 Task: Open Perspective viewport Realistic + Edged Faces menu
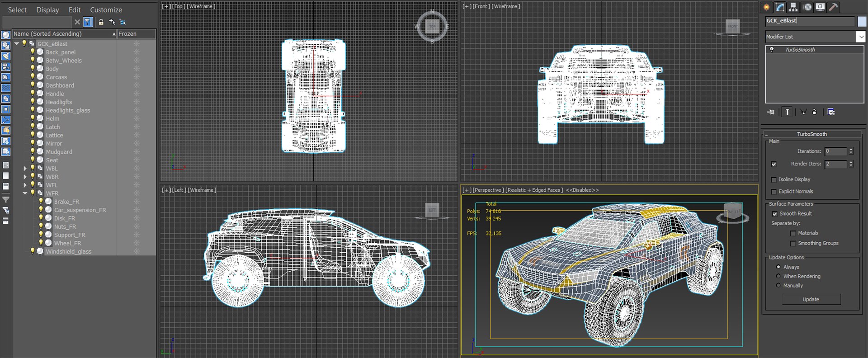tap(534, 190)
